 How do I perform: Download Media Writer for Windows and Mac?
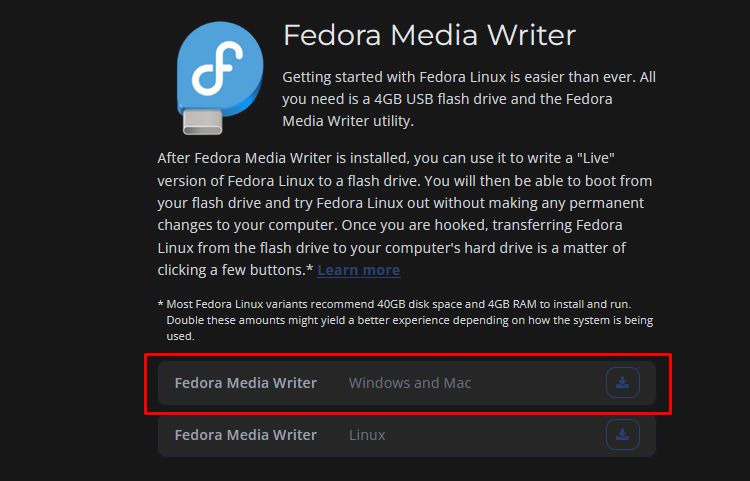click(x=622, y=383)
